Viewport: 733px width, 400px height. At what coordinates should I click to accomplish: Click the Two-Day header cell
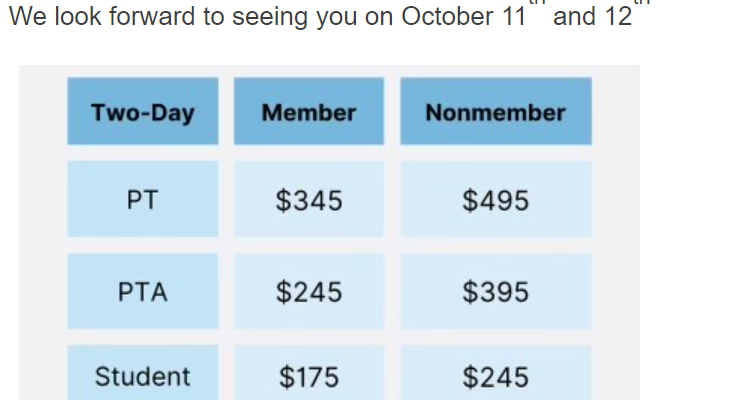[x=143, y=111]
